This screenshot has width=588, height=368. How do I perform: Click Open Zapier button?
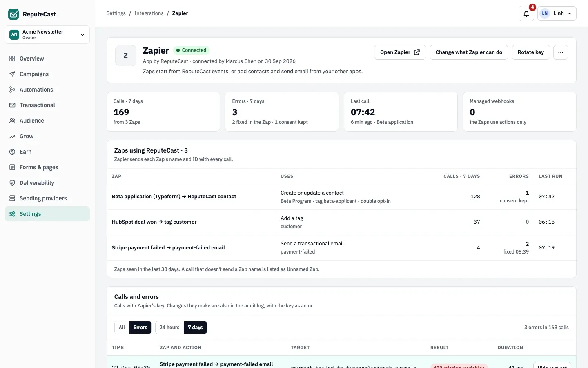click(400, 52)
